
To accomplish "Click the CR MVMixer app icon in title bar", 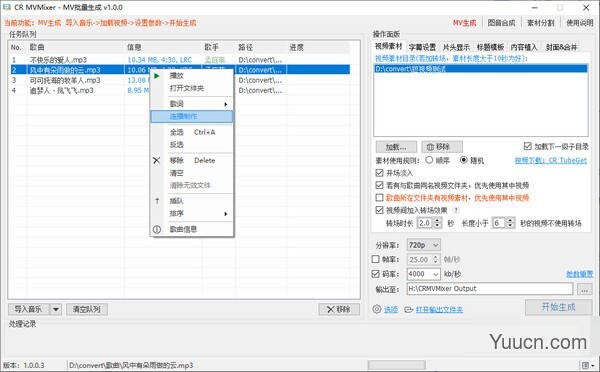I will tap(7, 7).
